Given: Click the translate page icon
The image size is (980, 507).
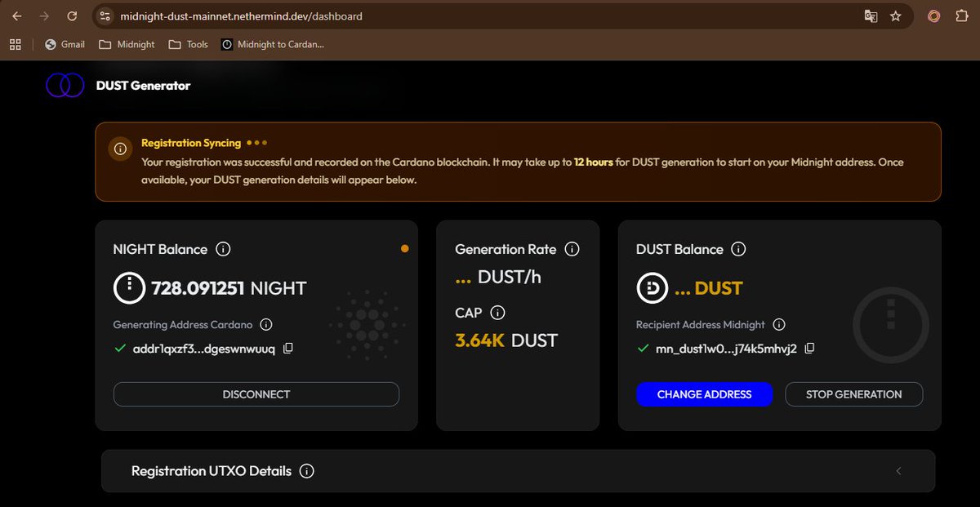Looking at the screenshot, I should point(871,16).
